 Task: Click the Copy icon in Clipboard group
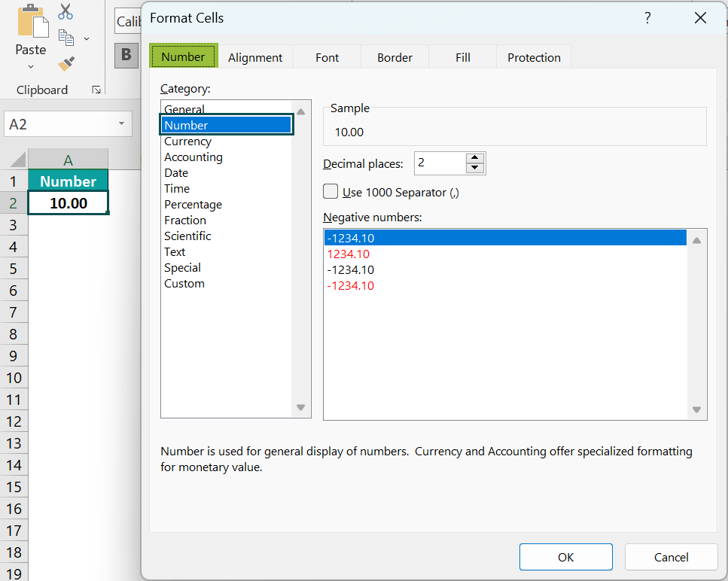(x=66, y=38)
